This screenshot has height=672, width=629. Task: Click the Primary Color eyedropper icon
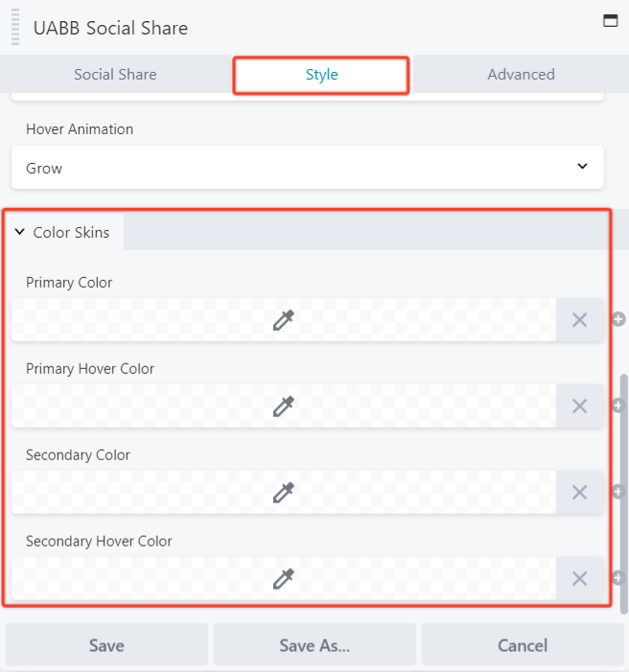(283, 320)
